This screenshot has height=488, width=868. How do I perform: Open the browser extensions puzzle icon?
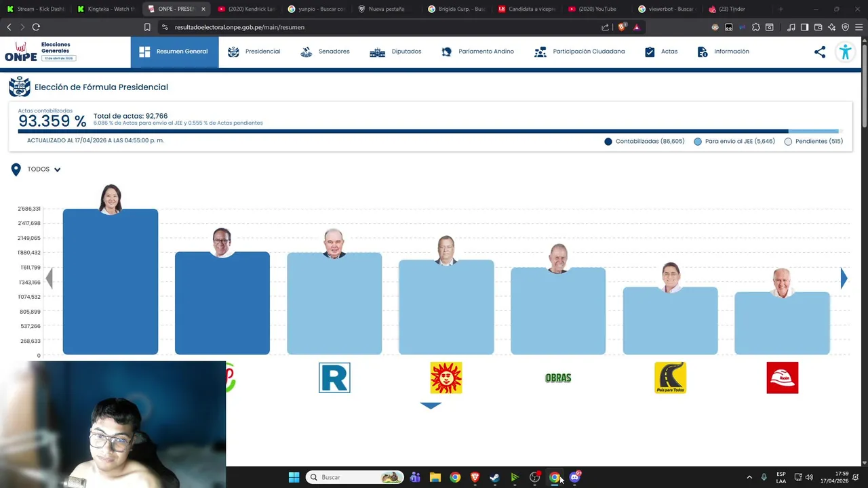(756, 27)
